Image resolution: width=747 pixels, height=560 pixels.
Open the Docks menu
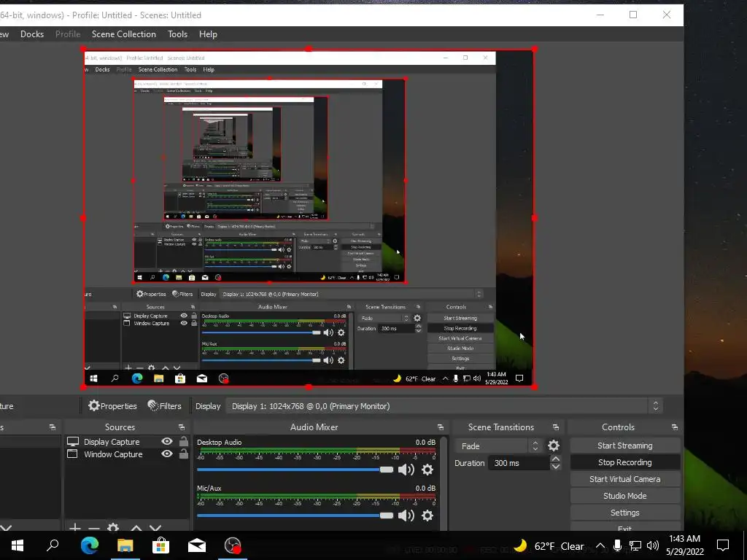point(32,34)
